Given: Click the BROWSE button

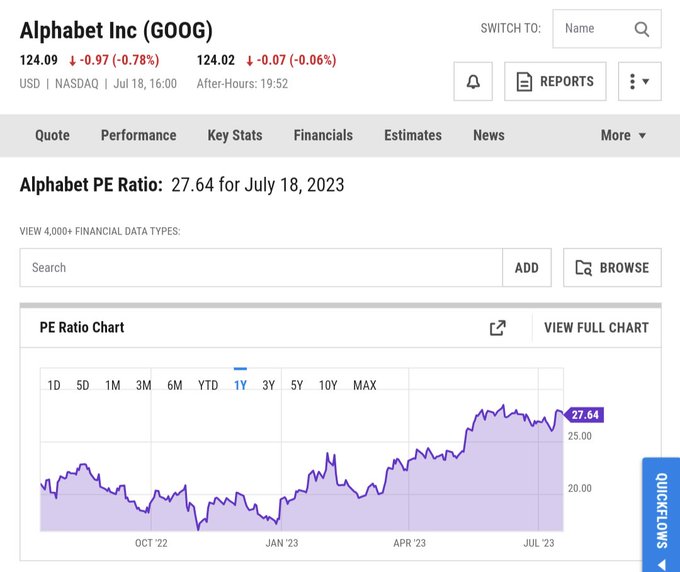Looking at the screenshot, I should pyautogui.click(x=612, y=268).
